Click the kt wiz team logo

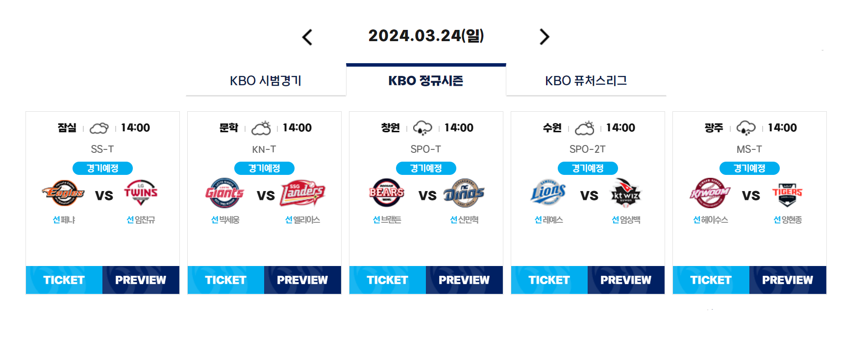point(626,193)
